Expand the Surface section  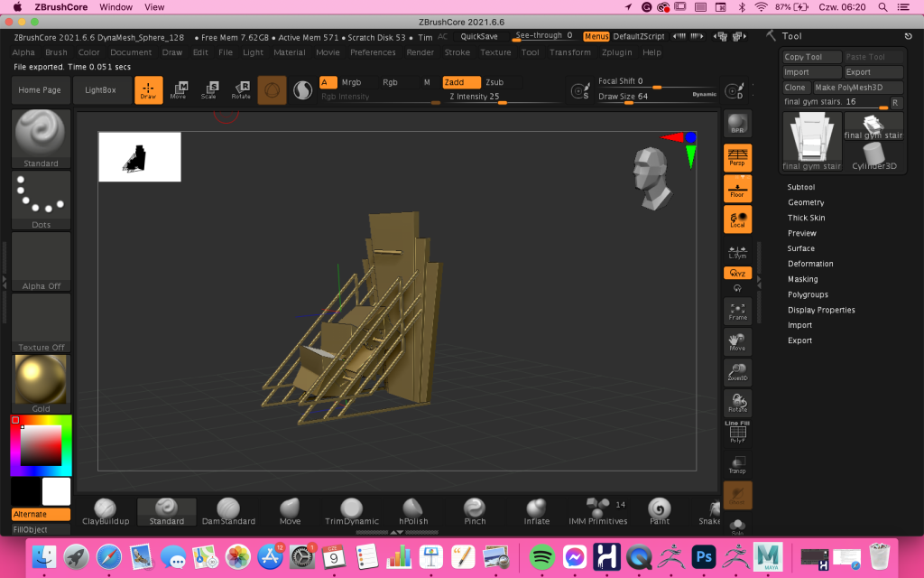[801, 248]
